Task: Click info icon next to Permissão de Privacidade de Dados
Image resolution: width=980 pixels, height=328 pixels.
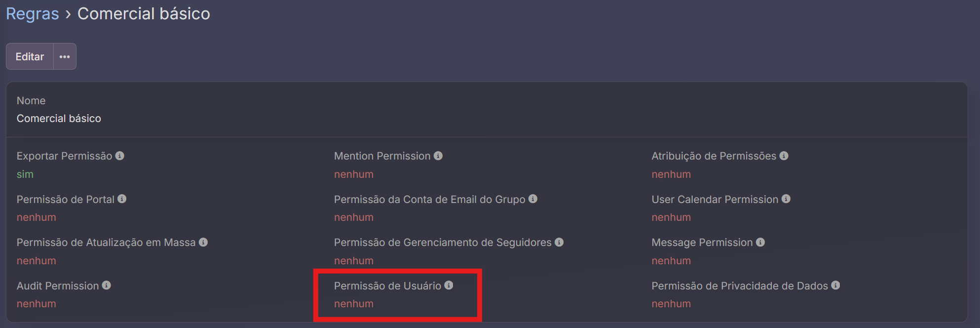Action: [835, 285]
